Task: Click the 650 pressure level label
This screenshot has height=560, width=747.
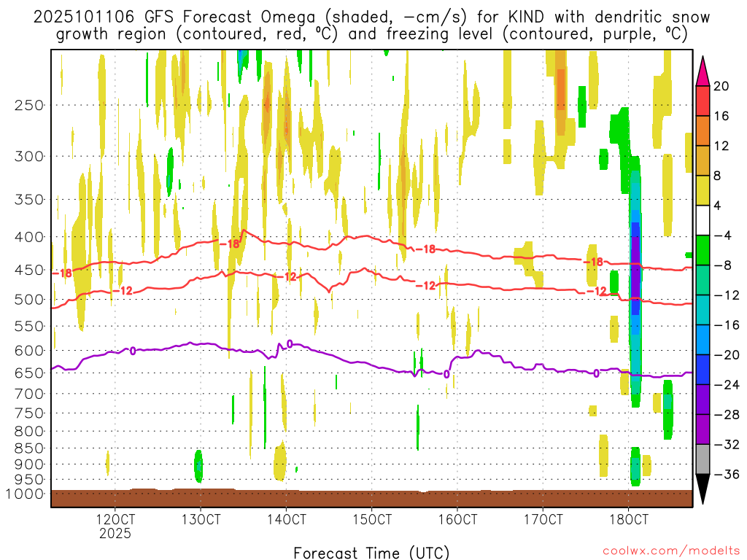Action: point(29,373)
